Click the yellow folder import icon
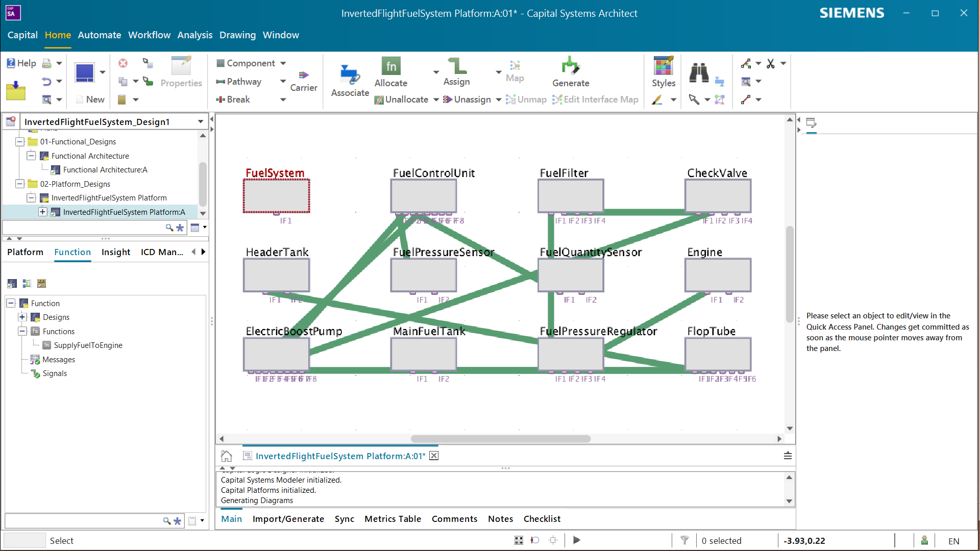The height and width of the screenshot is (551, 980). [16, 91]
